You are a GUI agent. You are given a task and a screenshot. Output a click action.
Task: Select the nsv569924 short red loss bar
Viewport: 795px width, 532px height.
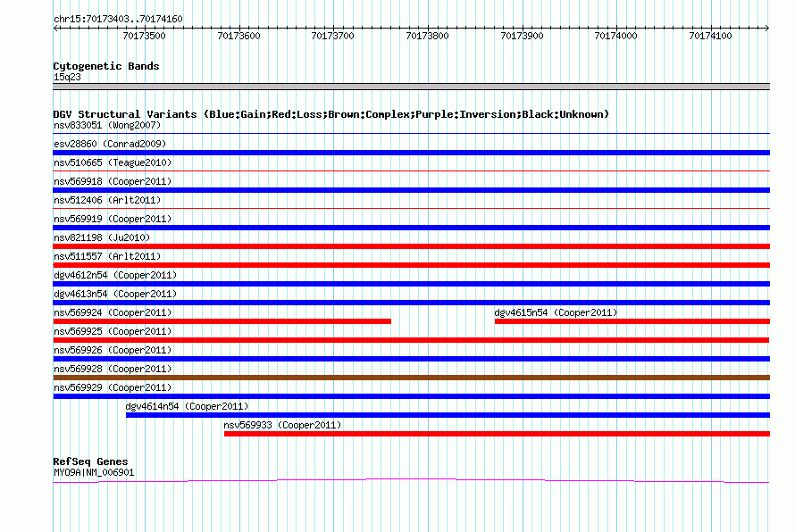coord(222,321)
